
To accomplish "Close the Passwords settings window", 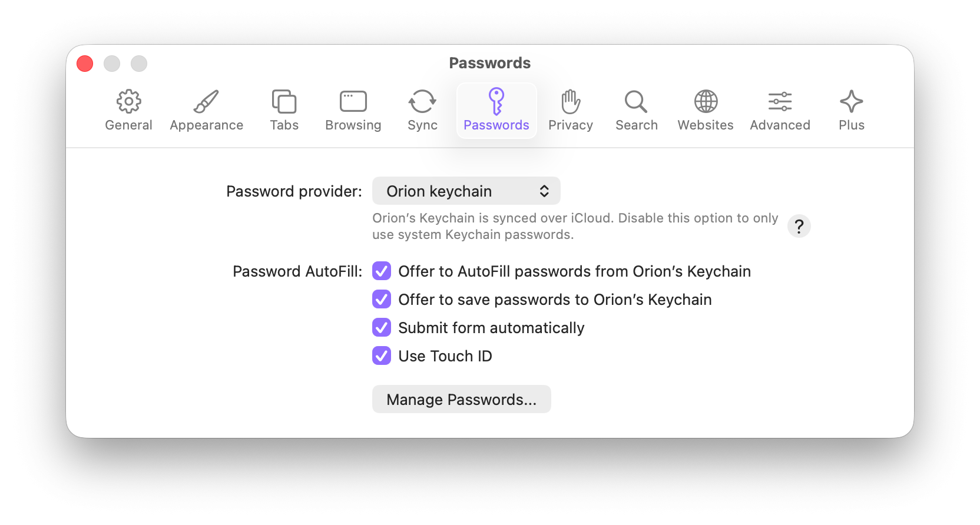I will point(85,64).
